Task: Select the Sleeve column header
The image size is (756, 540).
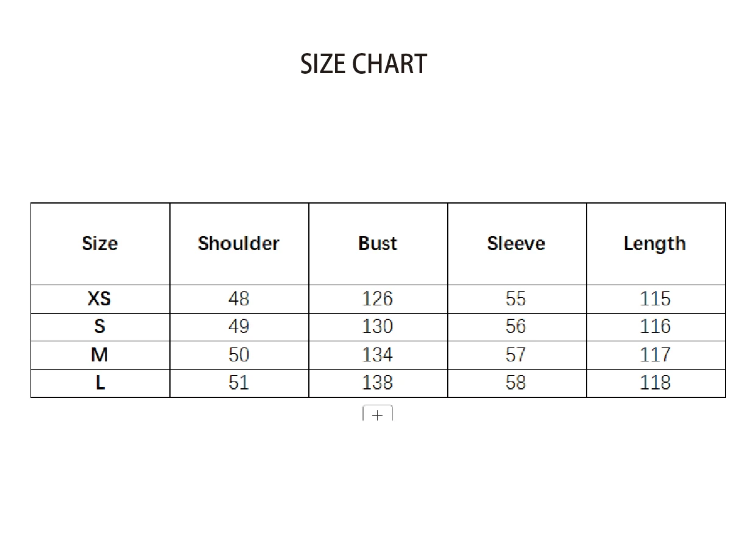Action: pyautogui.click(x=517, y=244)
